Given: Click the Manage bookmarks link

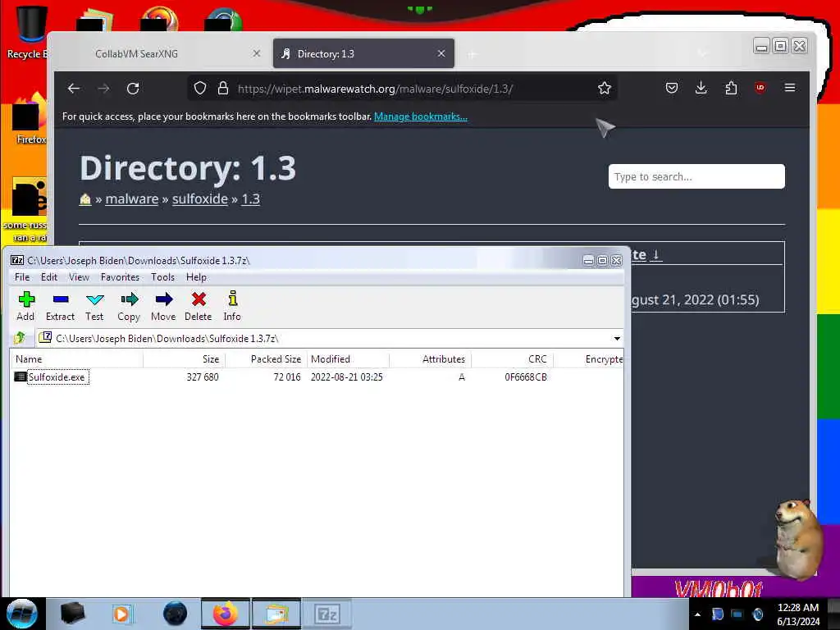Looking at the screenshot, I should (421, 116).
